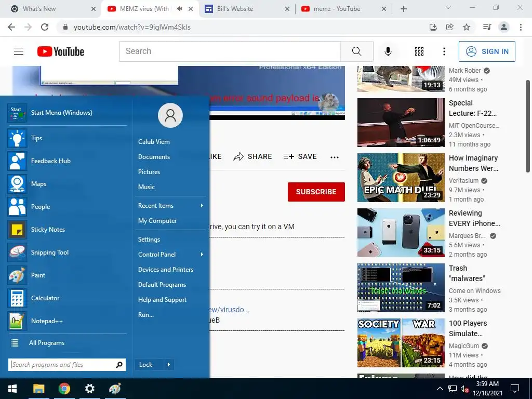Open Lock button arrow options
532x399 pixels.
tap(169, 365)
